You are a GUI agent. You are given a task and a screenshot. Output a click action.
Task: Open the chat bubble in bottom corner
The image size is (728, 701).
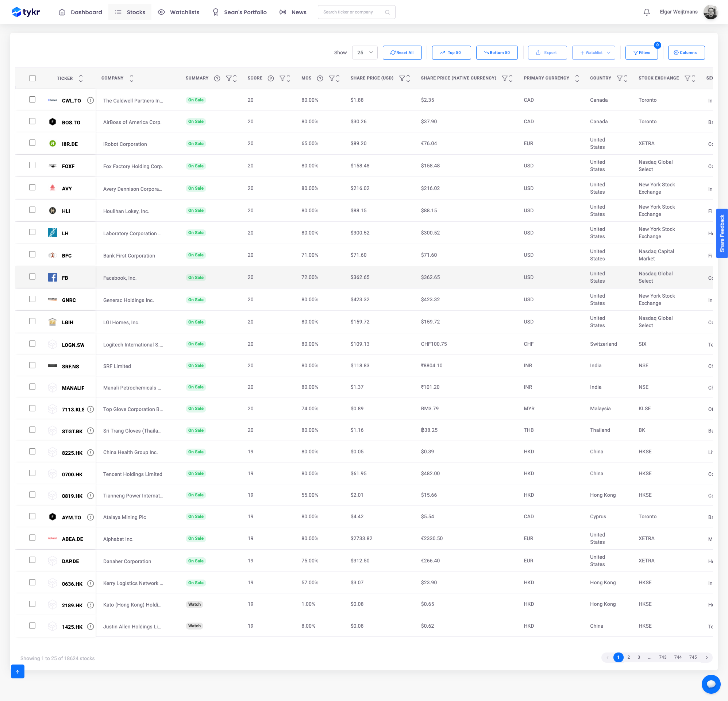coord(711,684)
